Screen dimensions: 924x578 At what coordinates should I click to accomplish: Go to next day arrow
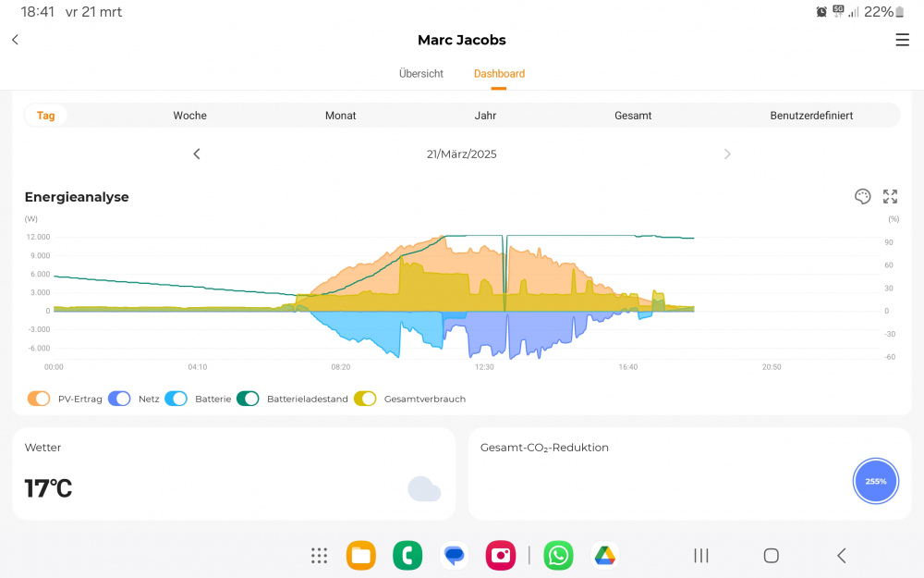[x=727, y=154]
